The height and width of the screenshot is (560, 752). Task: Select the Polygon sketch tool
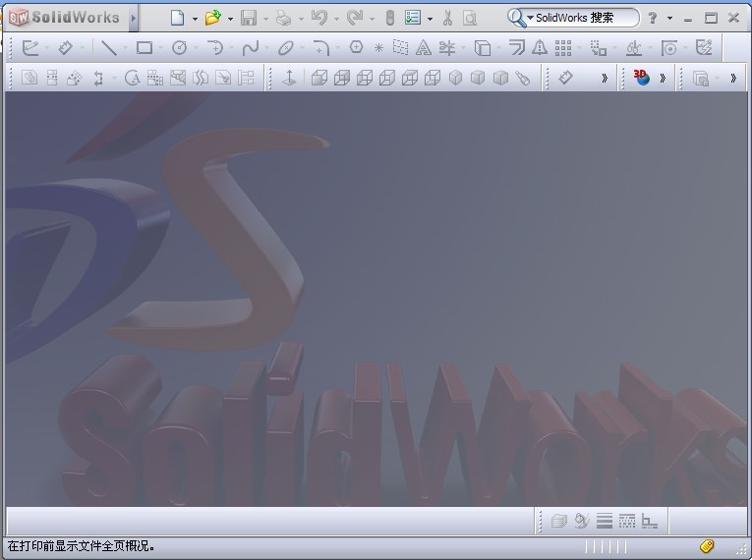coord(356,47)
